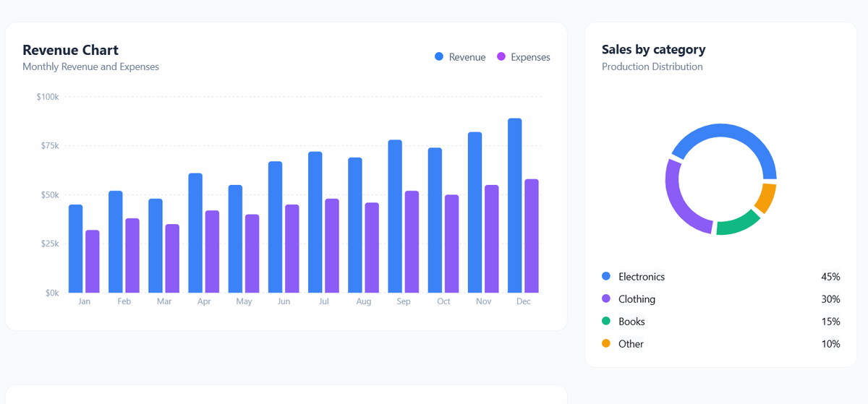
Task: Click the Monthly Revenue and Expenses subtitle
Action: [90, 66]
